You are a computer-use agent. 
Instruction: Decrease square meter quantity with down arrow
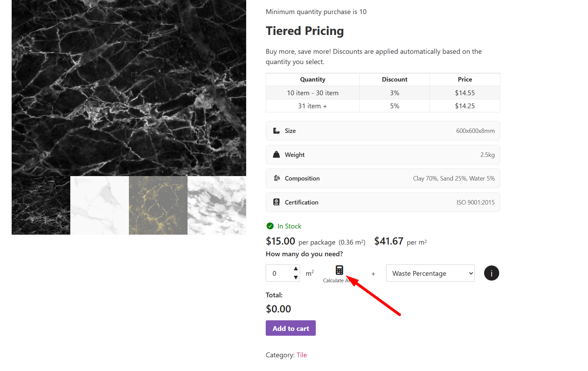pos(296,277)
